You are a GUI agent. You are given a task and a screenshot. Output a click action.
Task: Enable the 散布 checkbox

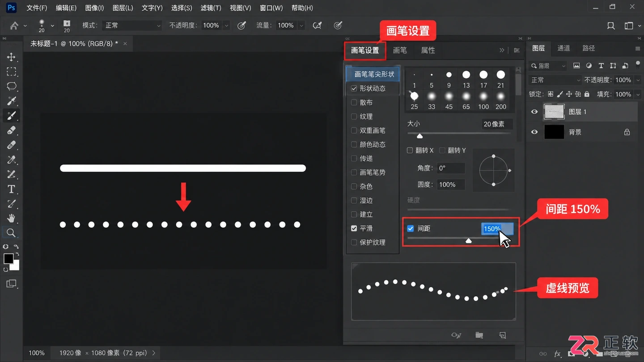click(x=354, y=102)
